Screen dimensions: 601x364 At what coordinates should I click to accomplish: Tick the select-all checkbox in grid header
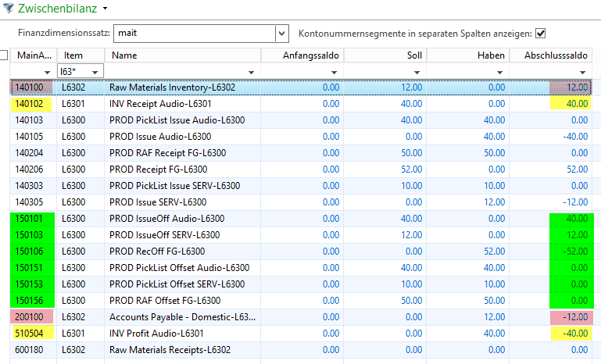[4, 55]
